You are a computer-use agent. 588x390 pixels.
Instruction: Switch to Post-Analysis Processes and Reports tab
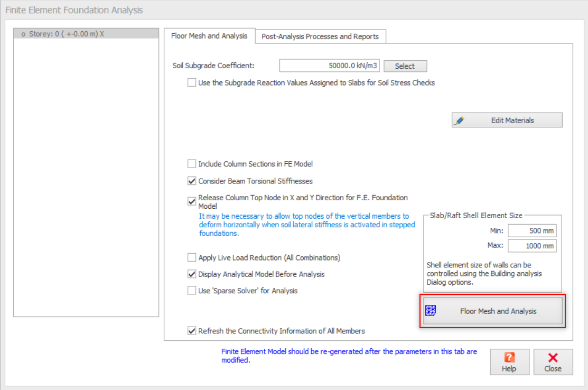[320, 36]
